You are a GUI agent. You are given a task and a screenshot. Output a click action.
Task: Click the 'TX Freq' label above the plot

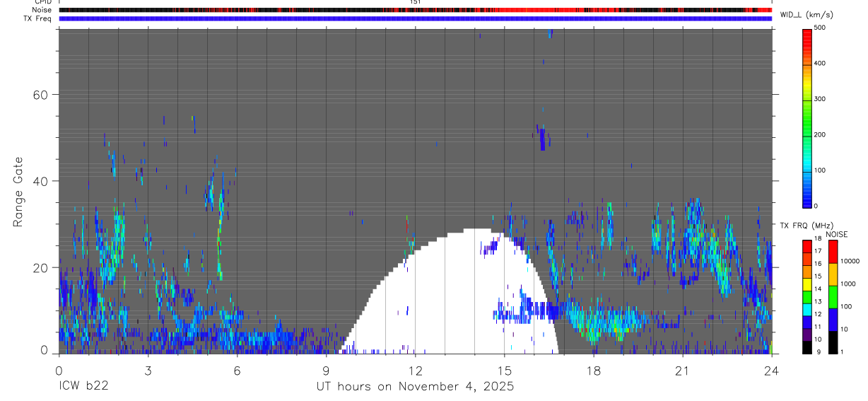(36, 18)
